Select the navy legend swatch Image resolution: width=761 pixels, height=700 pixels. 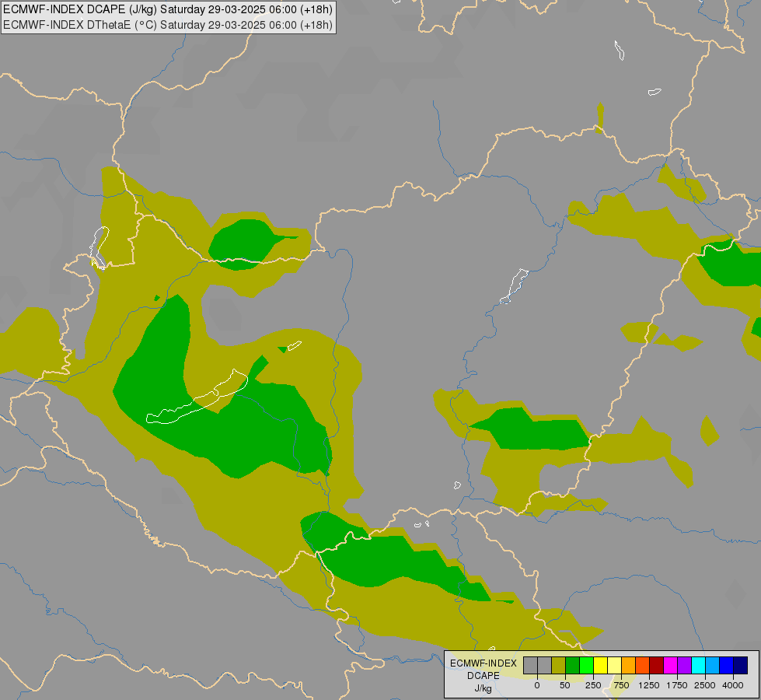pos(741,666)
